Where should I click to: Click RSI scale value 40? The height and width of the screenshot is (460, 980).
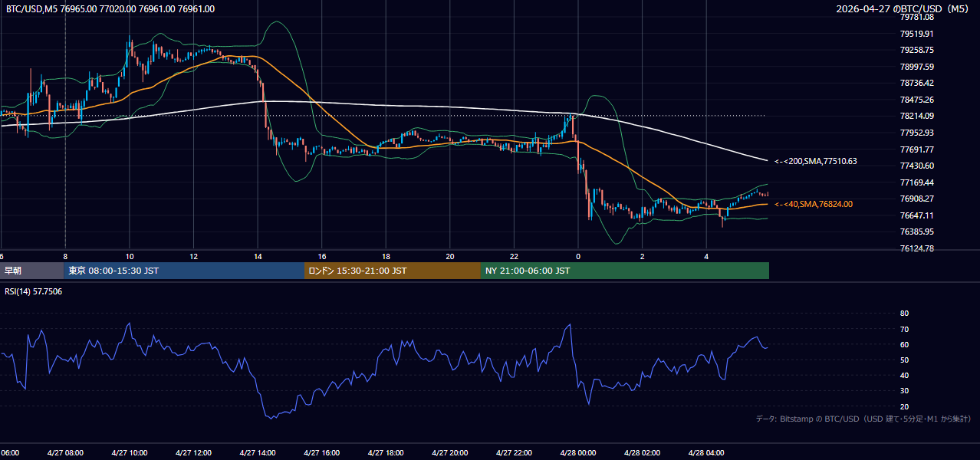904,375
